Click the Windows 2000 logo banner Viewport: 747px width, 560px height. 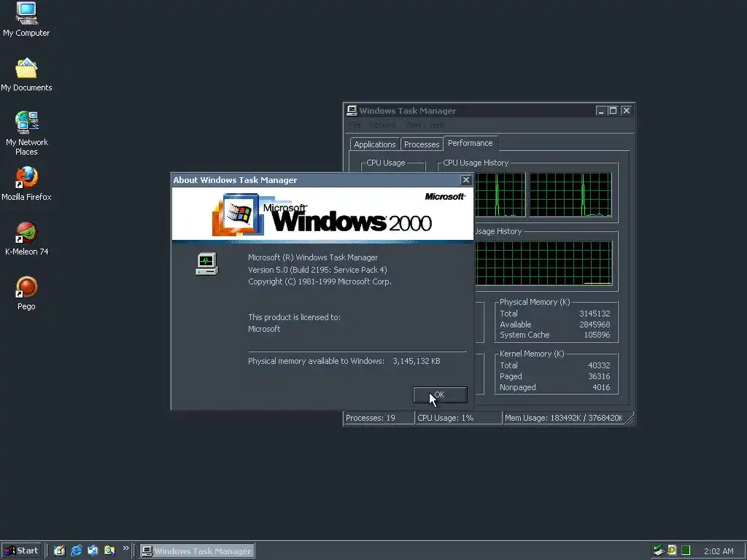click(322, 214)
